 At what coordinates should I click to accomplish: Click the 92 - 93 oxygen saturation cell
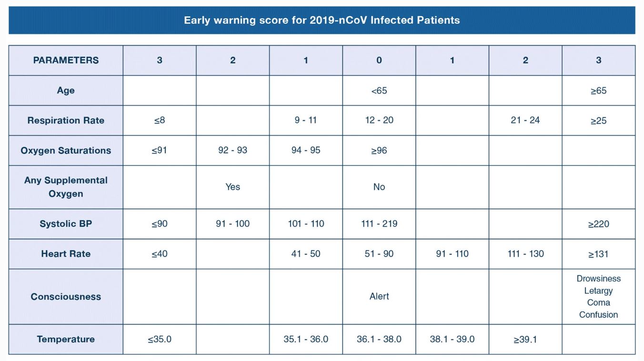point(232,150)
